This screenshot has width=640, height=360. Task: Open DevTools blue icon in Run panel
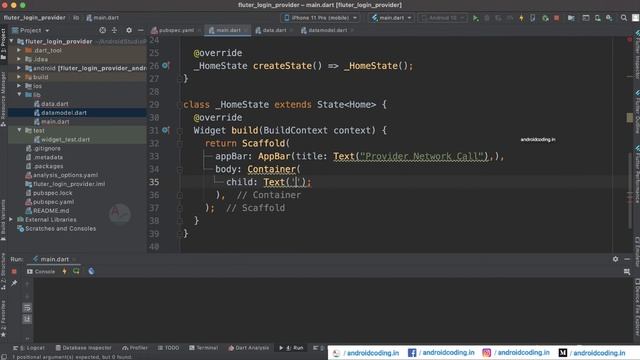pyautogui.click(x=91, y=271)
